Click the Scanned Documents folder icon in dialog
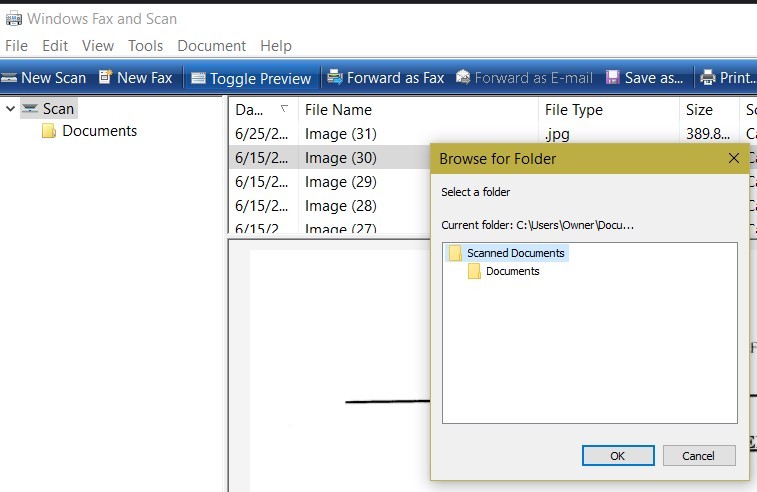Viewport: 757px width, 492px height. point(455,253)
